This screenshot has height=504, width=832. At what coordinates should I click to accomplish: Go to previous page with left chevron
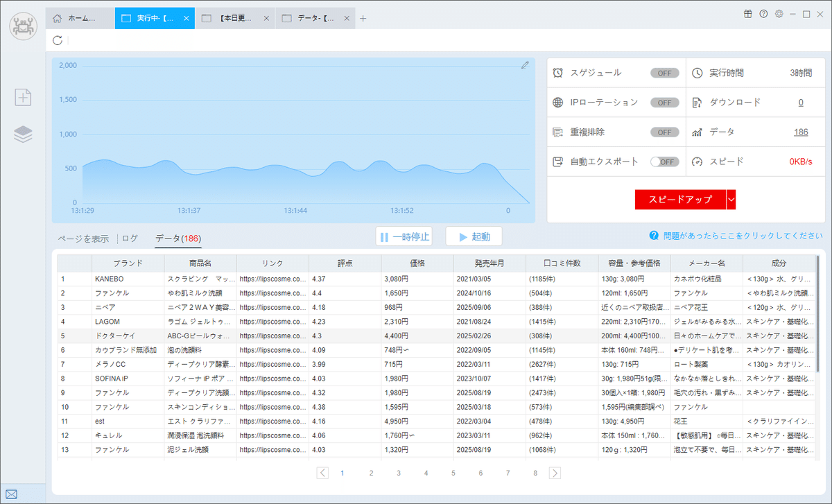322,473
